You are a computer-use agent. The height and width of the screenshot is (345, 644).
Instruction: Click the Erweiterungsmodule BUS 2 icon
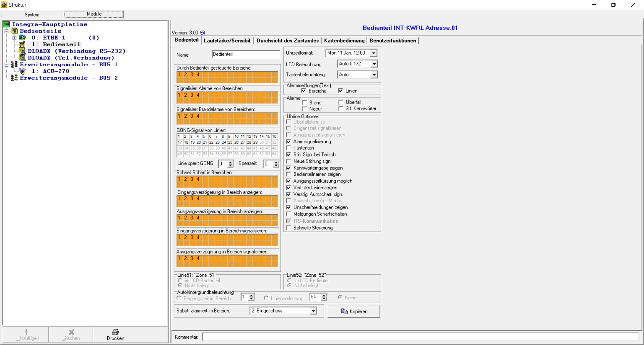point(14,78)
